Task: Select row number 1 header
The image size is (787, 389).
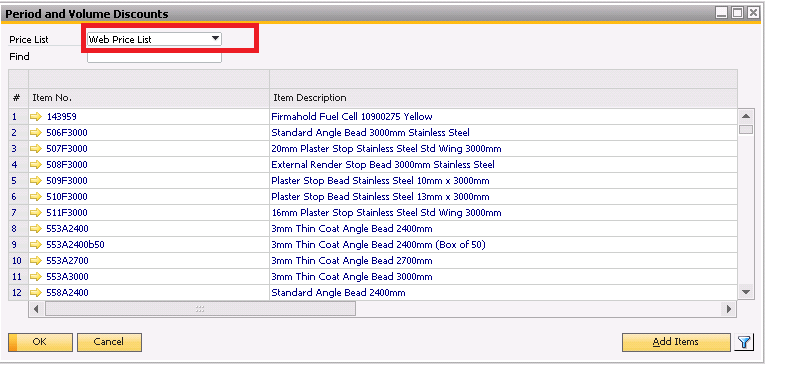Action: 18,117
